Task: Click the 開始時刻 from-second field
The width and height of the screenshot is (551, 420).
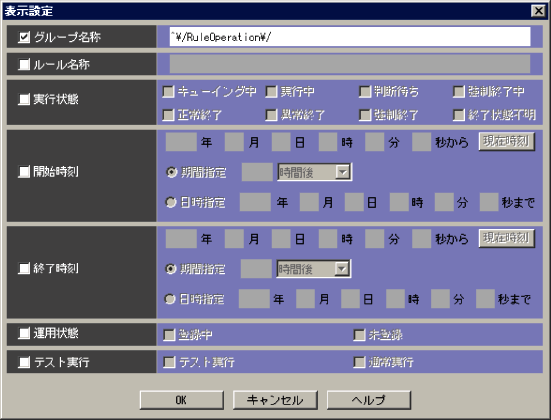Action: (421, 142)
